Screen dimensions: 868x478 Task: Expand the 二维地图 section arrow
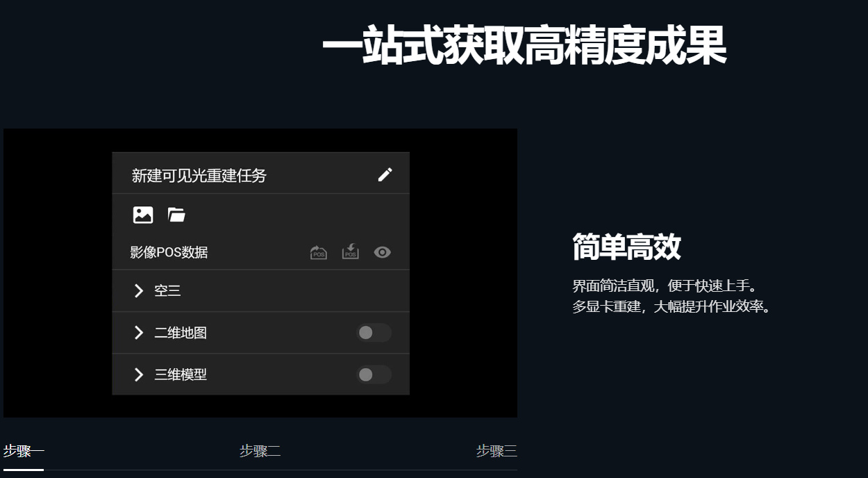pos(139,333)
